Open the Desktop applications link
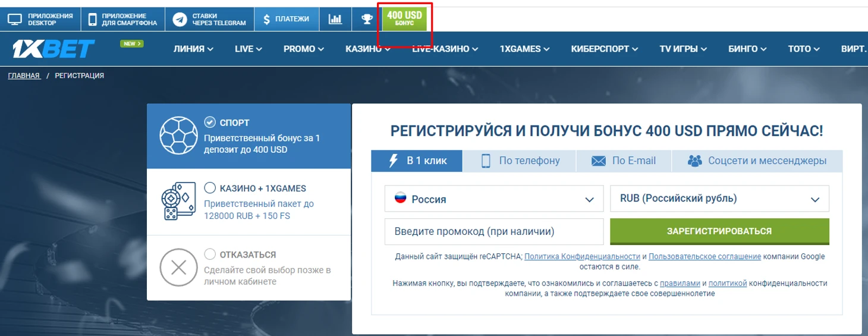This screenshot has width=868, height=336. pos(40,19)
